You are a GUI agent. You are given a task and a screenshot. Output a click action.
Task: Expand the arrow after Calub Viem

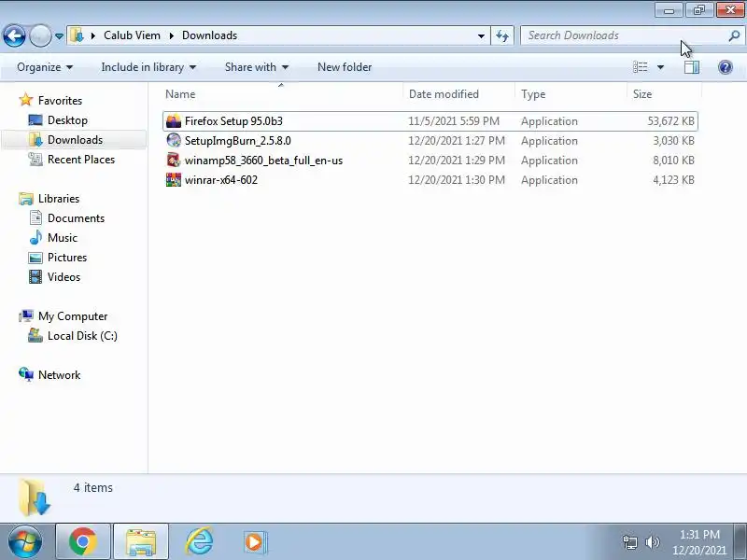click(172, 35)
